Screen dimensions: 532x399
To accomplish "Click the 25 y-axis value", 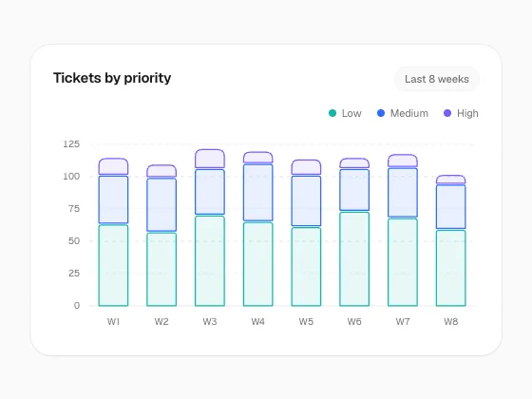I will [74, 274].
